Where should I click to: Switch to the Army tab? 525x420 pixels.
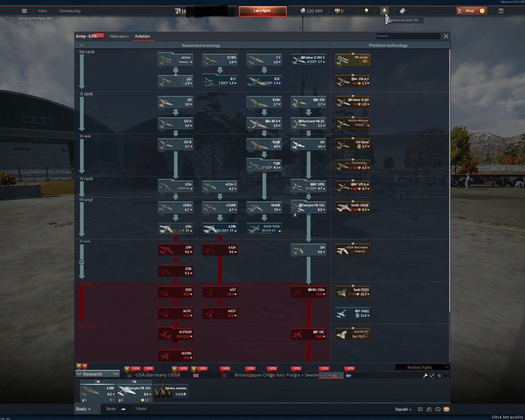(90, 36)
